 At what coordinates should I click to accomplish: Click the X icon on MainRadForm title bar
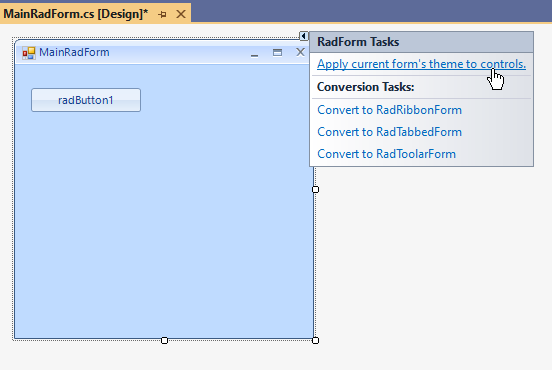[x=300, y=52]
